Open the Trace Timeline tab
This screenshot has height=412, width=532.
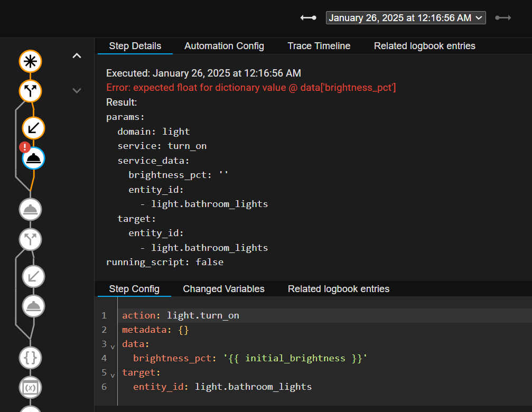[319, 46]
